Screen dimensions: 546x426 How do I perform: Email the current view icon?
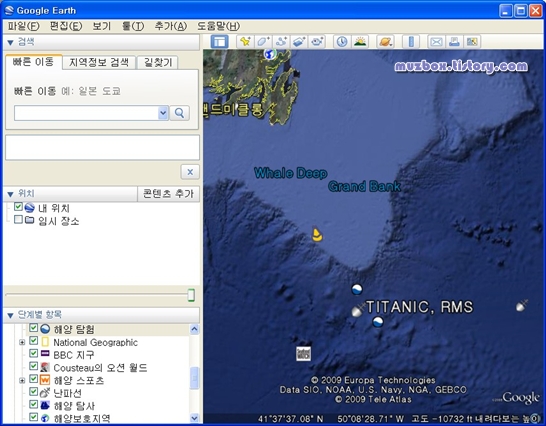click(x=436, y=42)
